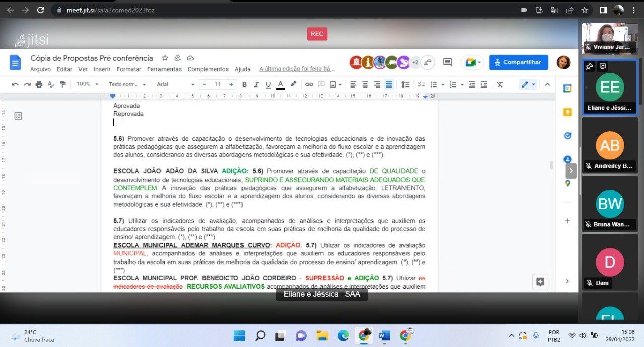Click the Andreilcy participant thumbnail
This screenshot has height=347, width=644.
[610, 146]
